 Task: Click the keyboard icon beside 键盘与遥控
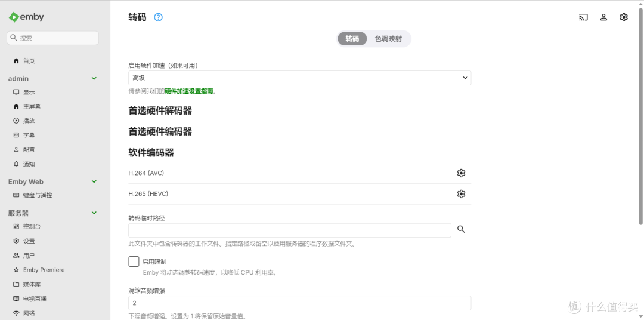point(16,195)
